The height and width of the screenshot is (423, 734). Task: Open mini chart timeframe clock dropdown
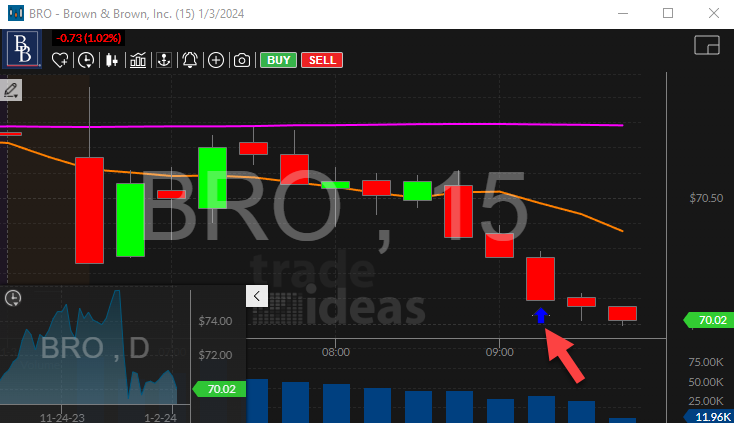tap(13, 298)
